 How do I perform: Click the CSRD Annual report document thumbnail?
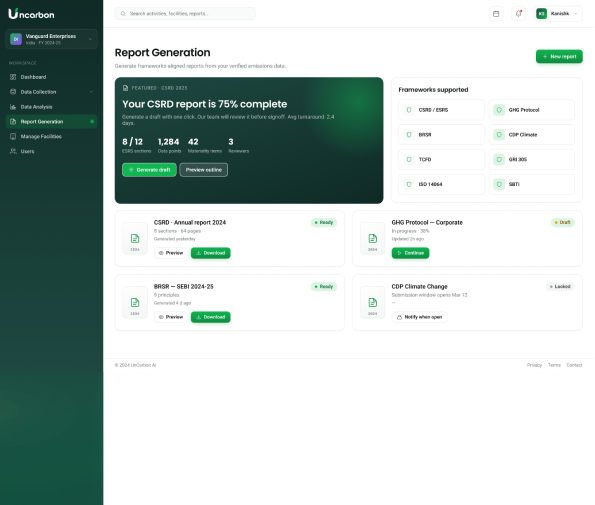coord(135,238)
